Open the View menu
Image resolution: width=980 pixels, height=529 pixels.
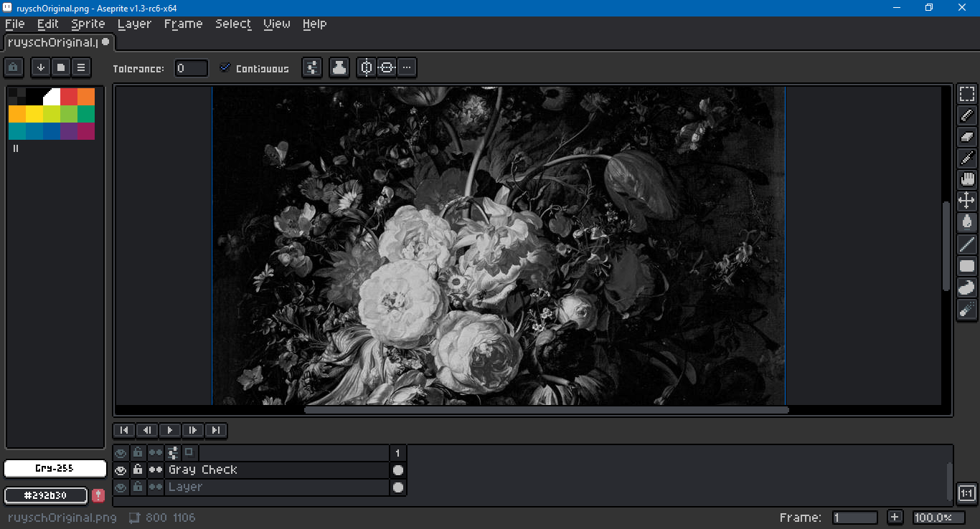[277, 24]
